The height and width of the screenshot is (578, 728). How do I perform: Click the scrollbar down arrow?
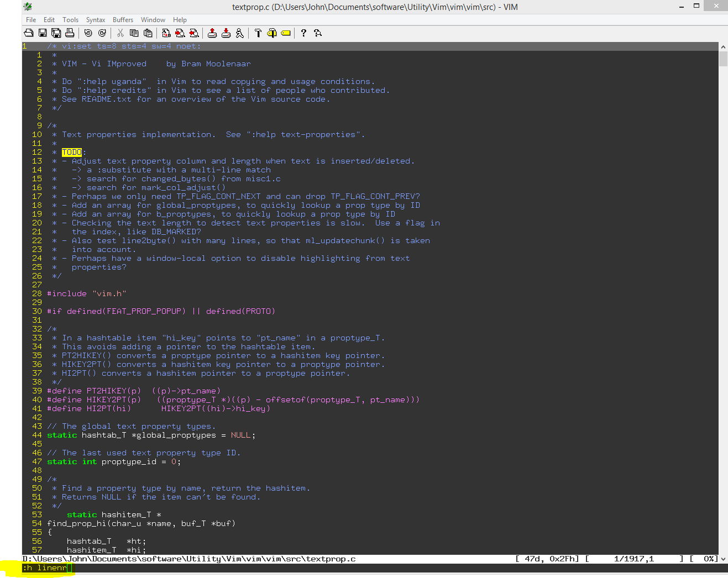click(x=723, y=559)
